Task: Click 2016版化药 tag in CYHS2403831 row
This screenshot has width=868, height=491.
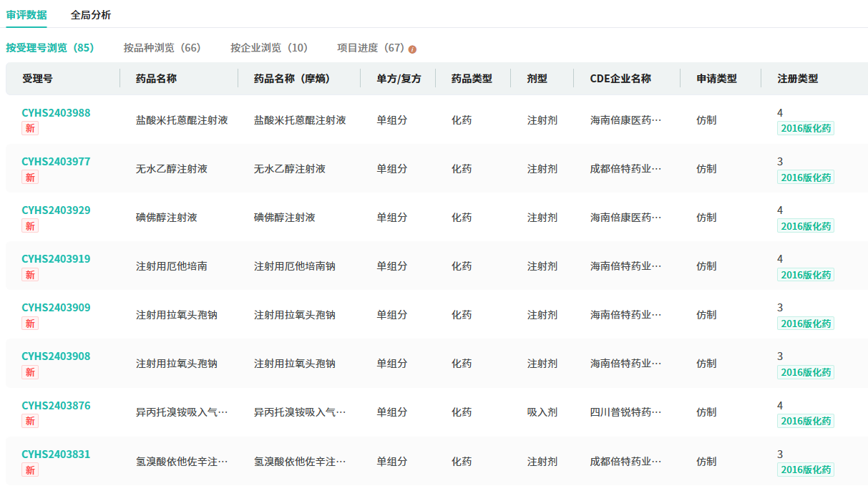Action: tap(806, 470)
